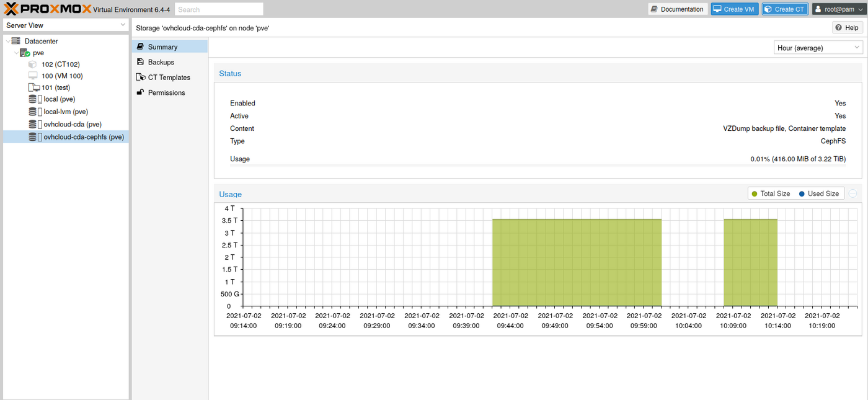The height and width of the screenshot is (400, 868).
Task: Click the Search input field
Action: tap(219, 9)
